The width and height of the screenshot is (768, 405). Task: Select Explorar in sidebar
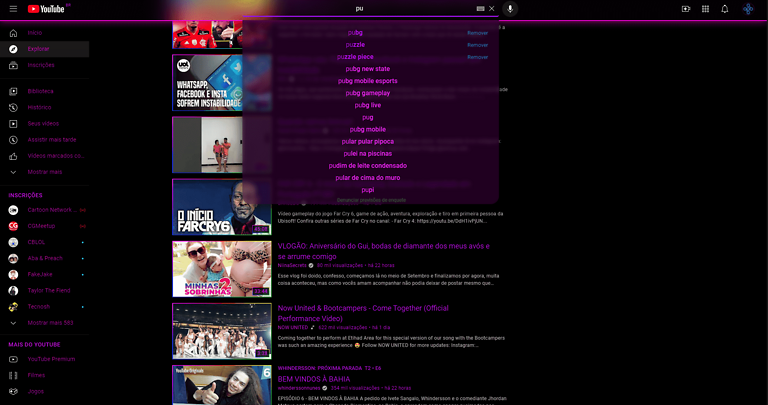click(45, 49)
